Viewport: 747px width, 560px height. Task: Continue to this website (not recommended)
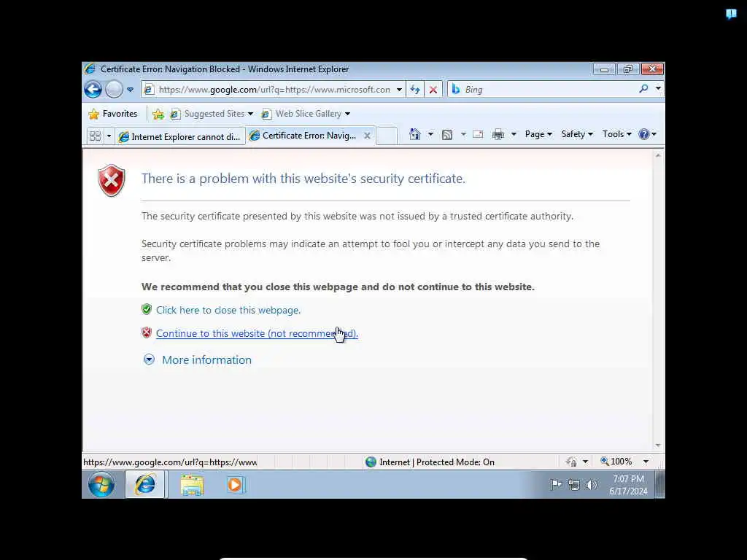[x=257, y=333]
